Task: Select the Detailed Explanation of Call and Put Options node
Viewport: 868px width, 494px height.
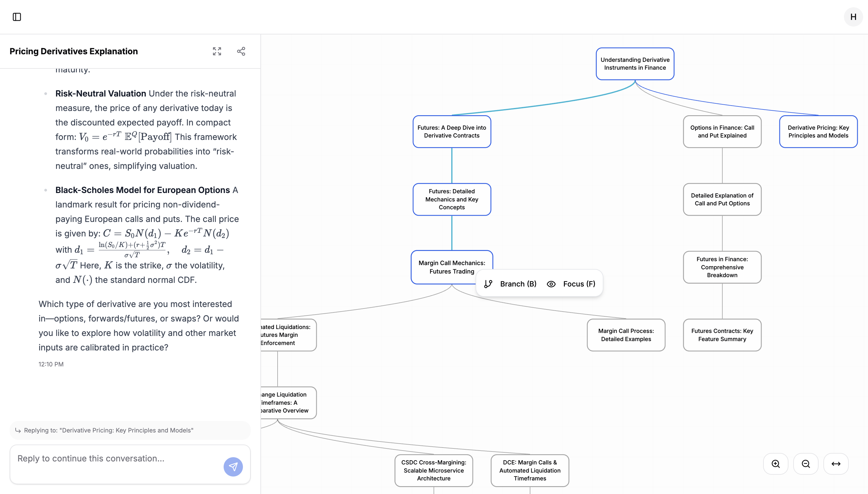Action: 722,200
